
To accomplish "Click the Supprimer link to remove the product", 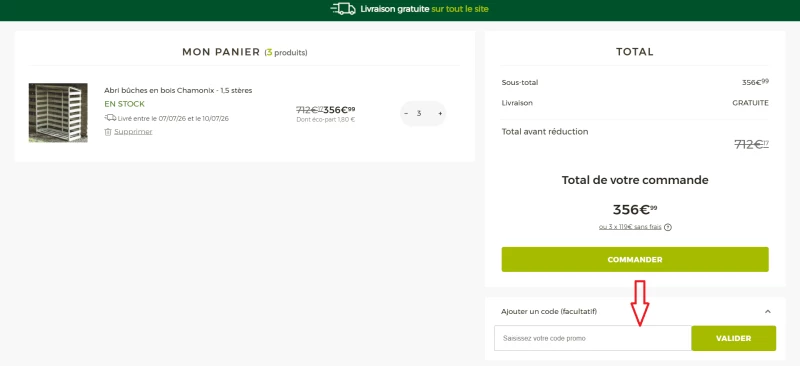I will (x=133, y=132).
